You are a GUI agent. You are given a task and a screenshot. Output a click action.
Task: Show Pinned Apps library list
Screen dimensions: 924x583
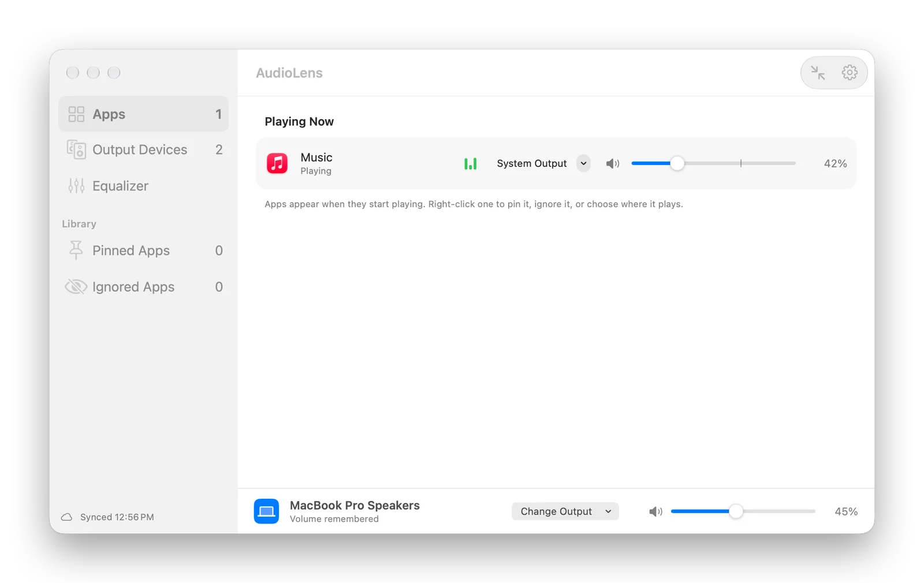[143, 251]
